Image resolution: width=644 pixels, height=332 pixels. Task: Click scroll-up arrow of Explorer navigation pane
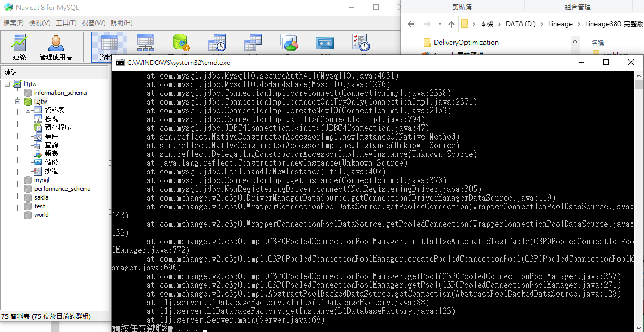coord(574,41)
